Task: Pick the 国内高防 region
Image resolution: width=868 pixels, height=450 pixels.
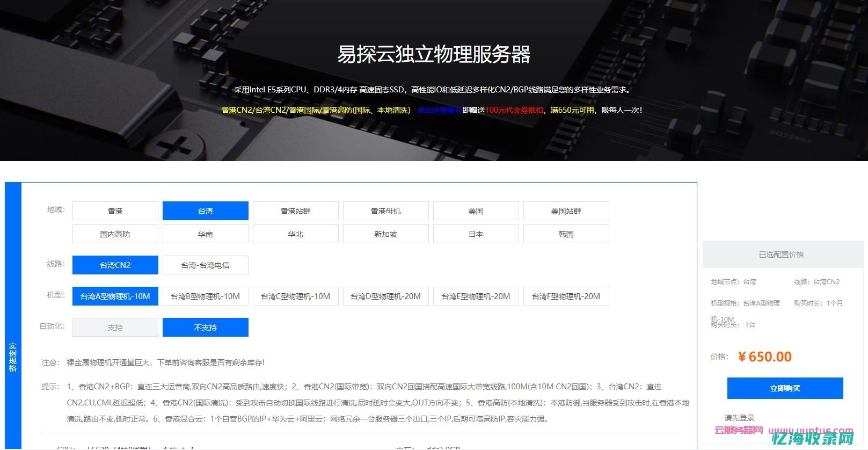Action: (115, 234)
